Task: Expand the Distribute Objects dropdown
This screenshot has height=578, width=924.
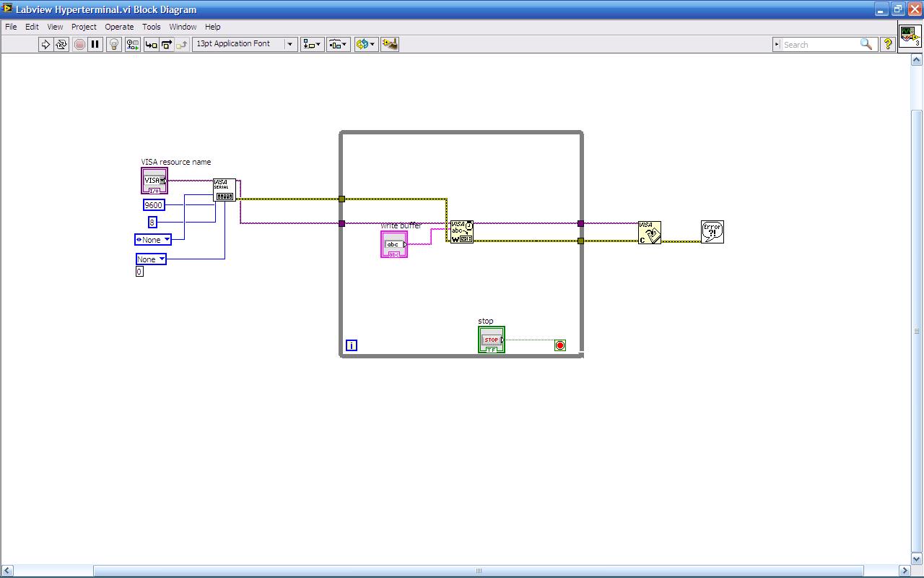Action: point(338,44)
